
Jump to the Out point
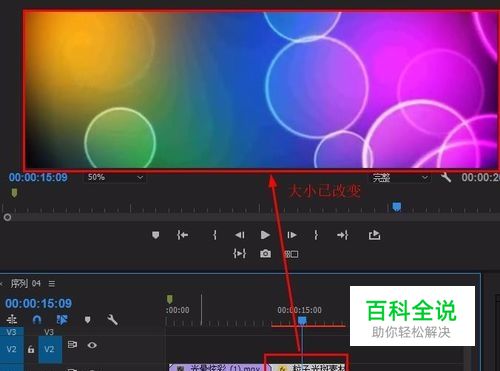(x=343, y=235)
